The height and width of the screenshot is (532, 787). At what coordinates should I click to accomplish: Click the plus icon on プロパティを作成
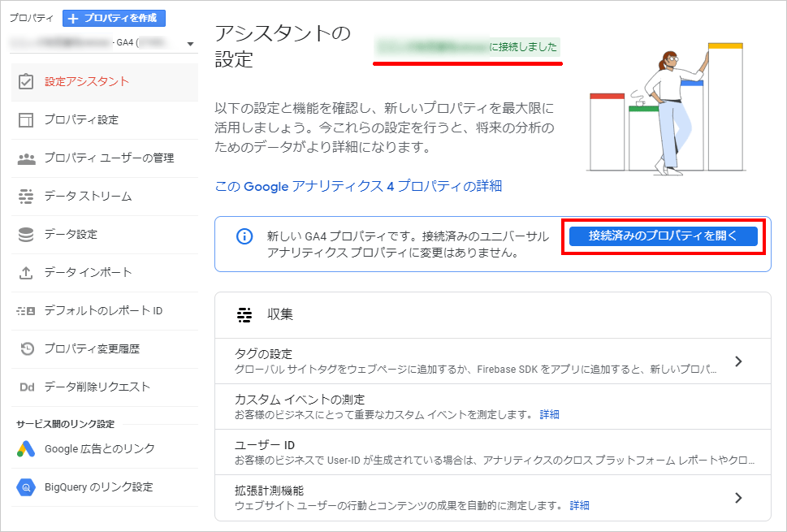(73, 19)
